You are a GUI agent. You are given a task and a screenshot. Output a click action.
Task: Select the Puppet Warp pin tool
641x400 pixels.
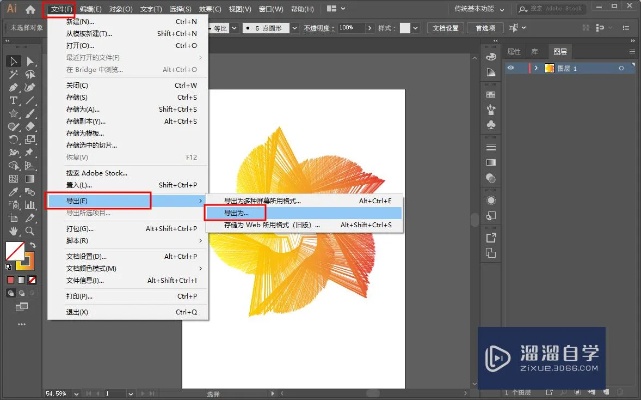point(30,153)
